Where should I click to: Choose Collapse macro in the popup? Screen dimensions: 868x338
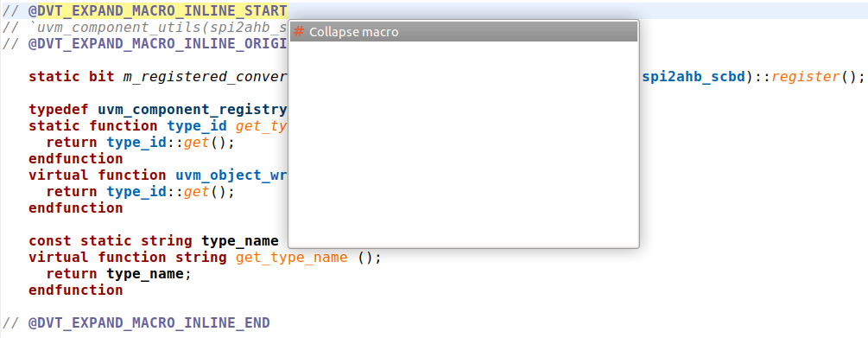click(463, 32)
